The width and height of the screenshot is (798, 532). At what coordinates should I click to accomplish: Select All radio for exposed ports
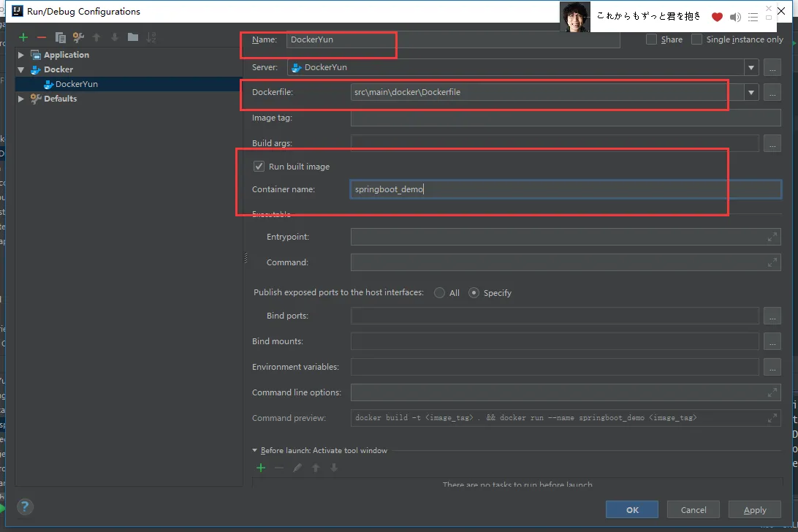click(x=439, y=293)
